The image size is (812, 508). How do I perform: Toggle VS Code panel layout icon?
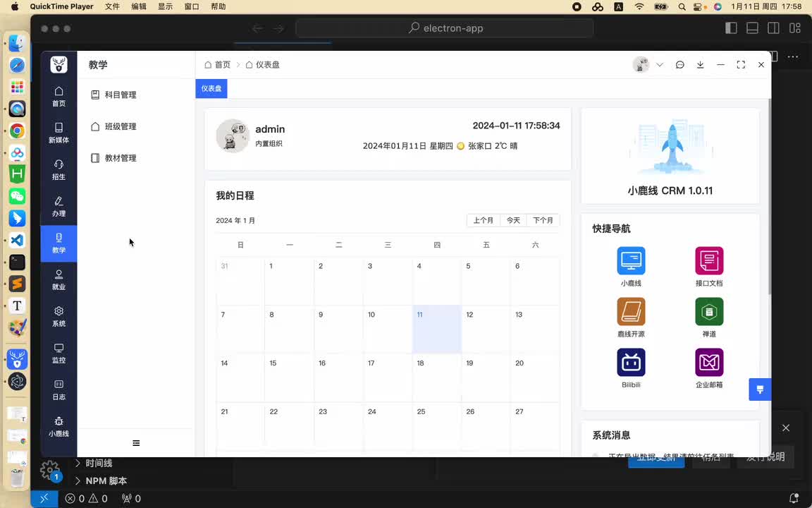[x=753, y=28]
